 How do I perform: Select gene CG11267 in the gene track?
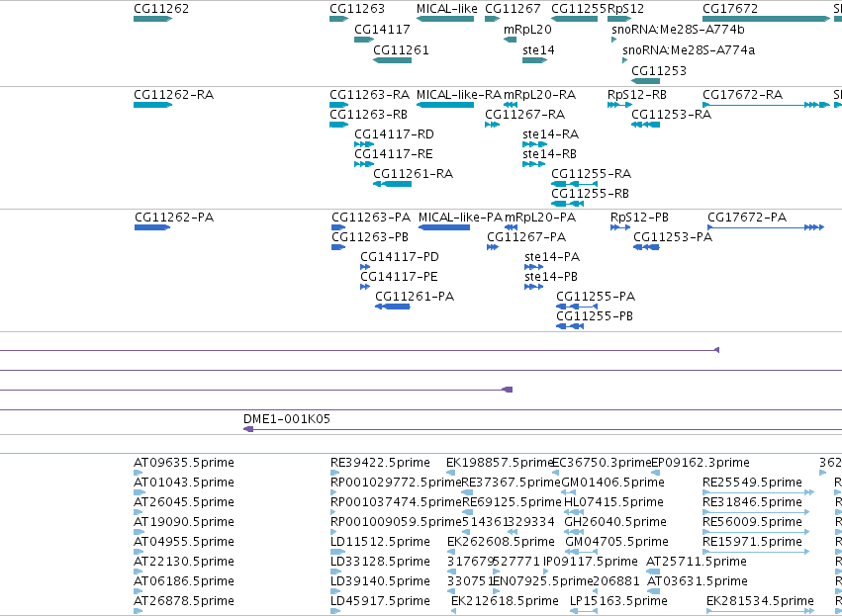[493, 19]
